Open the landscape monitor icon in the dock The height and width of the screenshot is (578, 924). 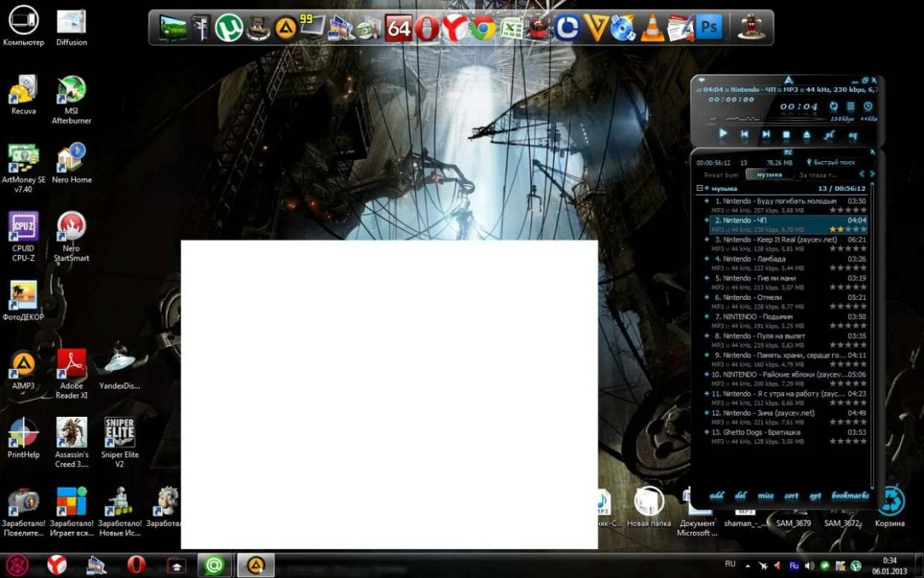coord(173,28)
